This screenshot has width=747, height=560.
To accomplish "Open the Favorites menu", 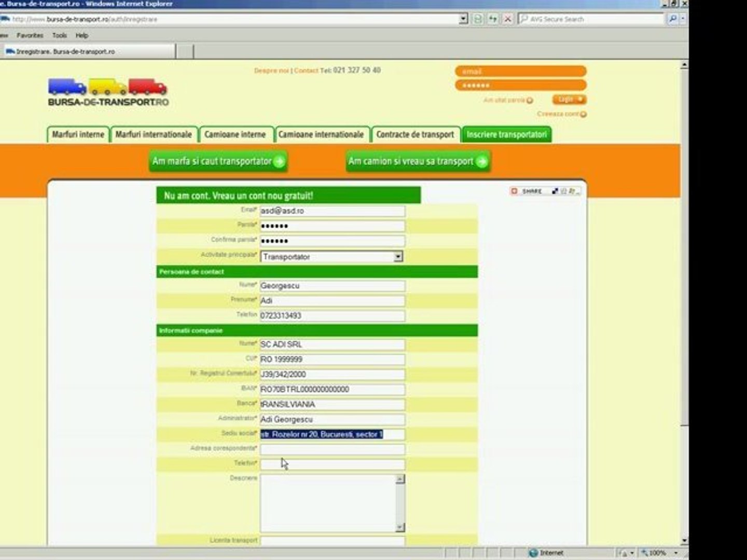I will 30,35.
